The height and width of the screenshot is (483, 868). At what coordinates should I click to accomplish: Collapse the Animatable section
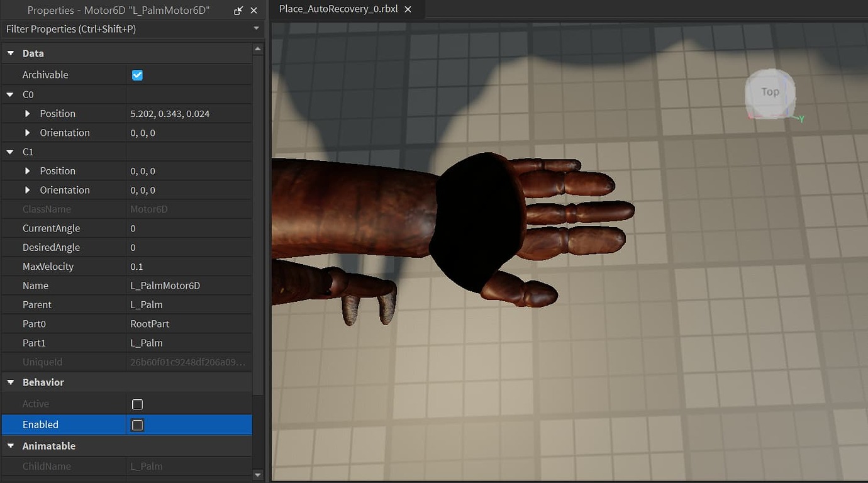pos(11,446)
